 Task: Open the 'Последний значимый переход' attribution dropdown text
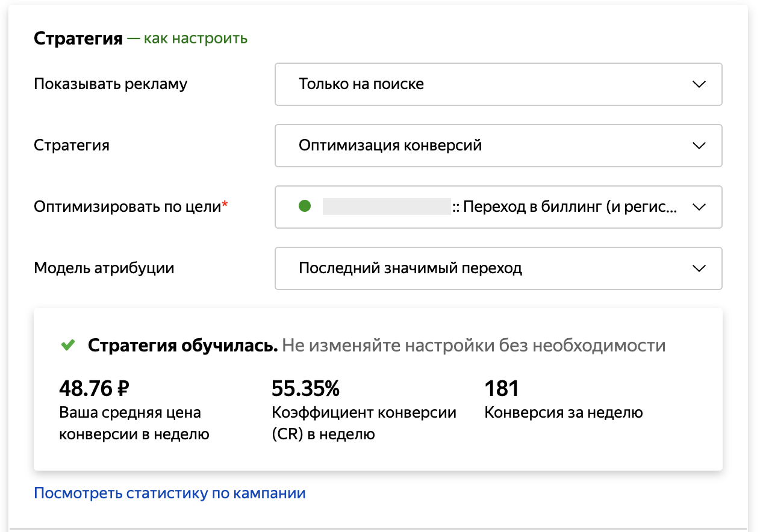pos(410,268)
